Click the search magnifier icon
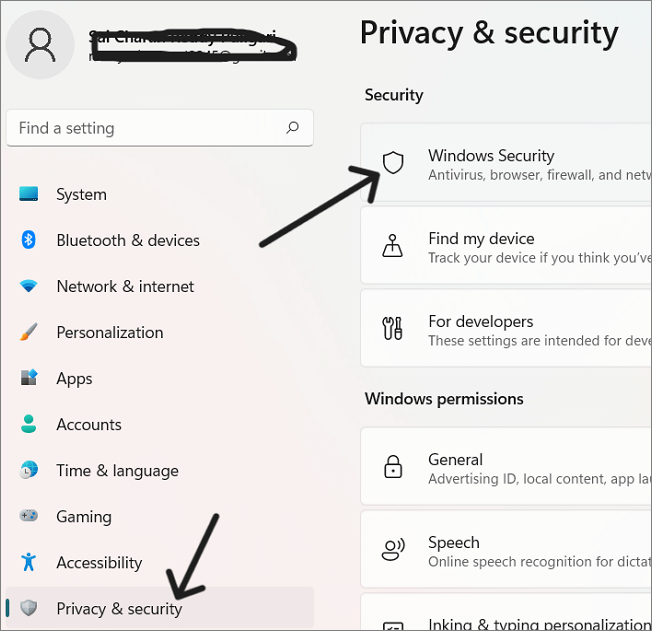The width and height of the screenshot is (652, 631). click(292, 128)
